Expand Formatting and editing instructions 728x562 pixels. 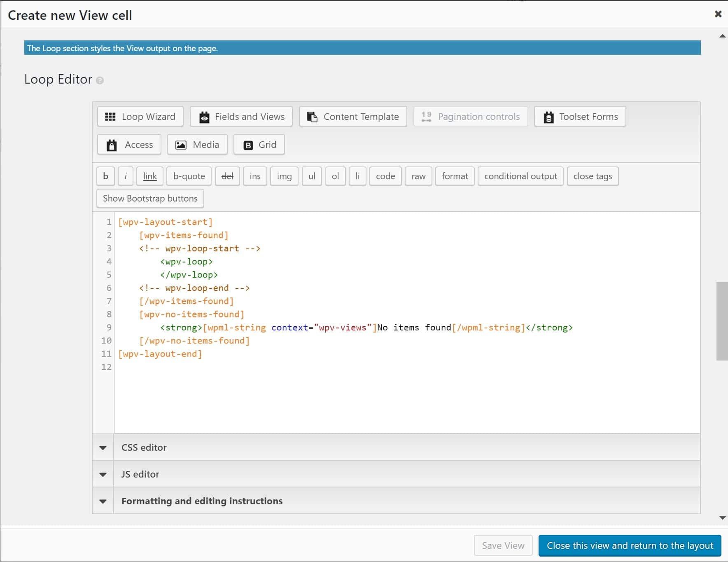[x=201, y=501]
